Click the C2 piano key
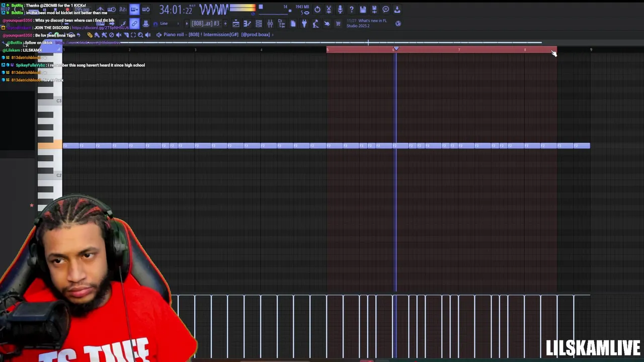 click(50, 175)
